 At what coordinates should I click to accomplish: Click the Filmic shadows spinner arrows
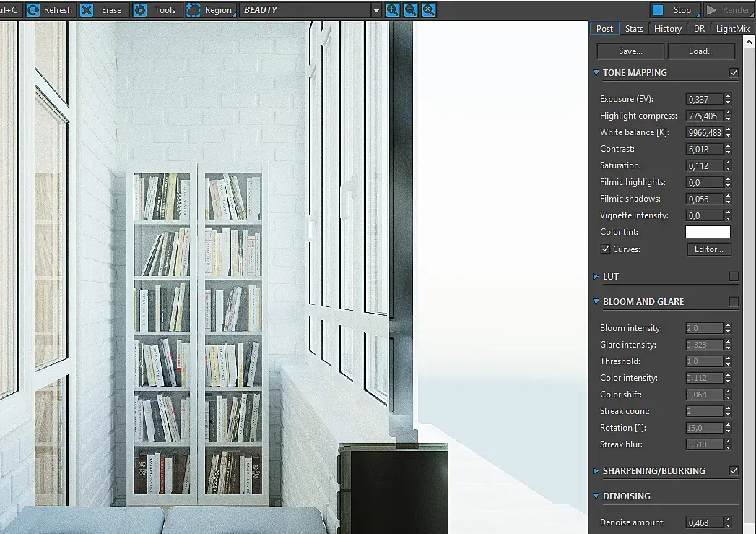tap(728, 199)
